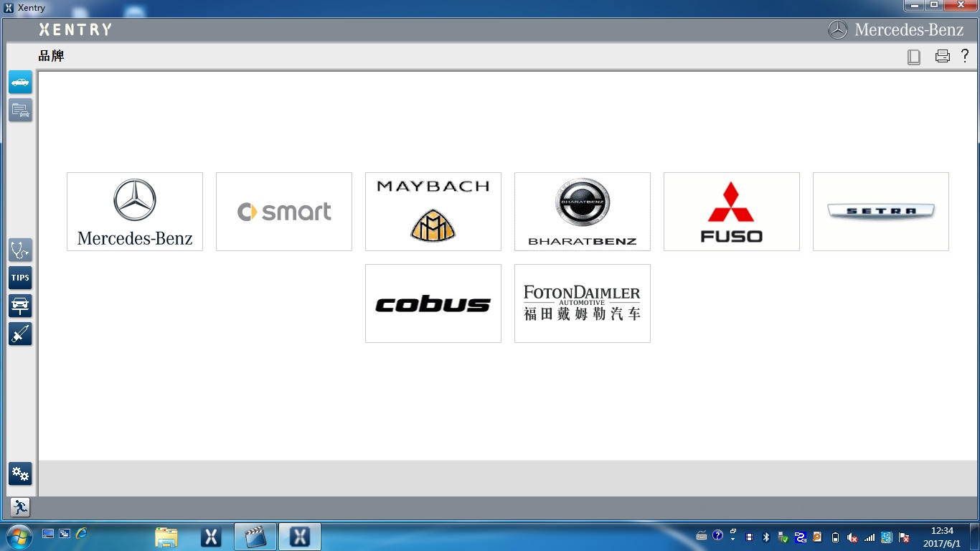Open the vehicle selection sidebar icon
Screen dimensions: 980x551
20,82
